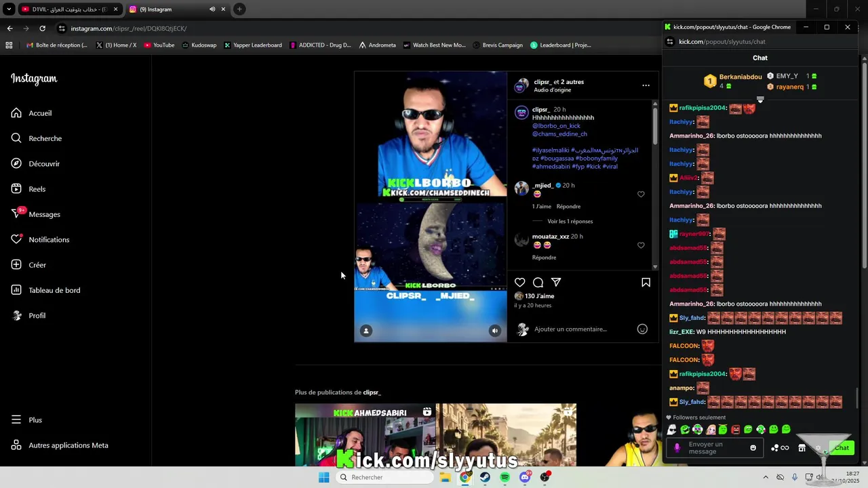Open the Kudoswap bookmark
This screenshot has height=488, width=868.
(199, 45)
